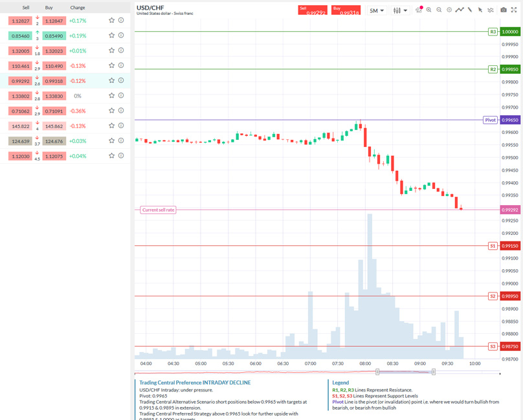This screenshot has width=523, height=420.
Task: Click the Current sell rate label
Action: pos(158,210)
